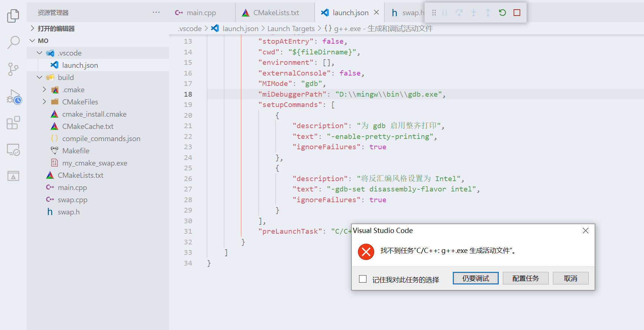Click the debug toolbar drag handle
The image size is (644, 330).
(434, 13)
